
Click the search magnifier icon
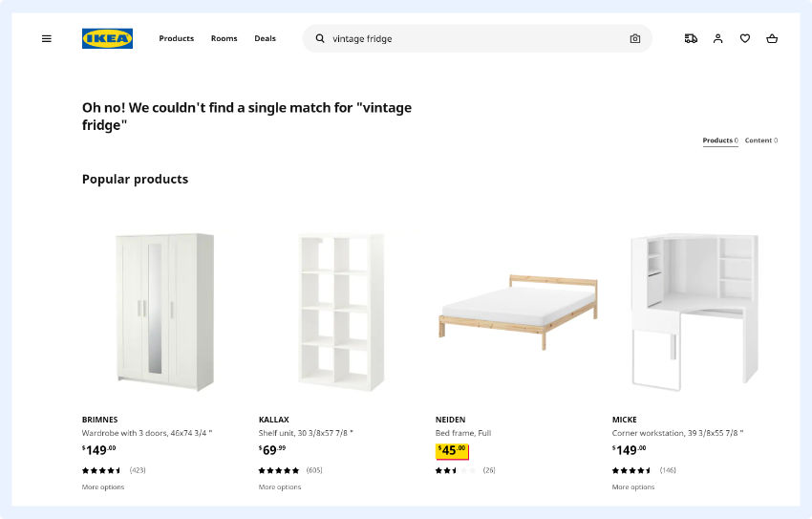point(320,39)
